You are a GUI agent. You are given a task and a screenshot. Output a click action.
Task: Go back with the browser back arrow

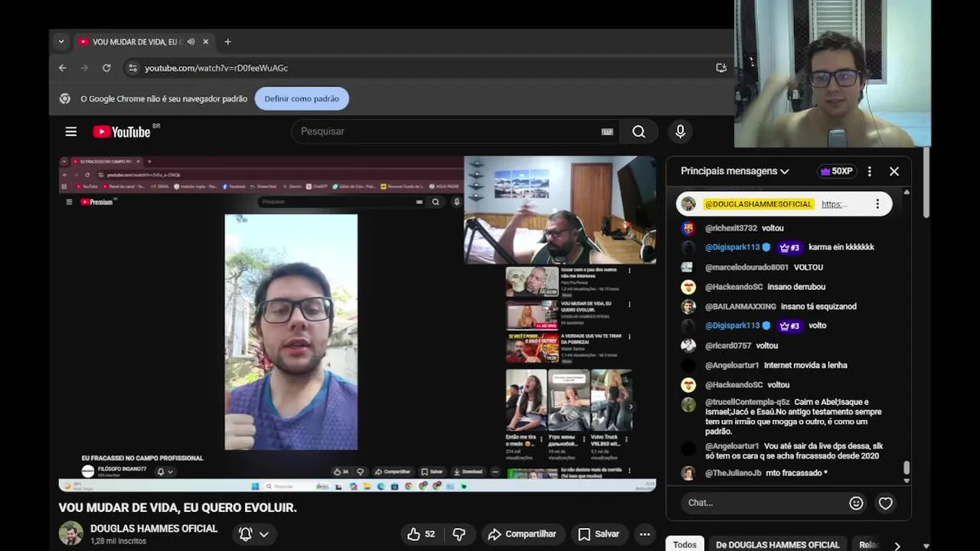click(x=63, y=68)
